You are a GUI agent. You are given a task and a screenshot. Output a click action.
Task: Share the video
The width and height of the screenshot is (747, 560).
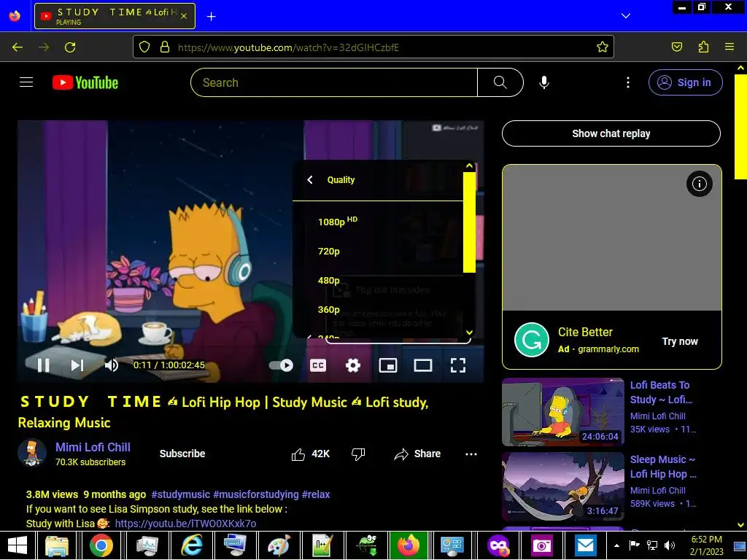pyautogui.click(x=417, y=454)
